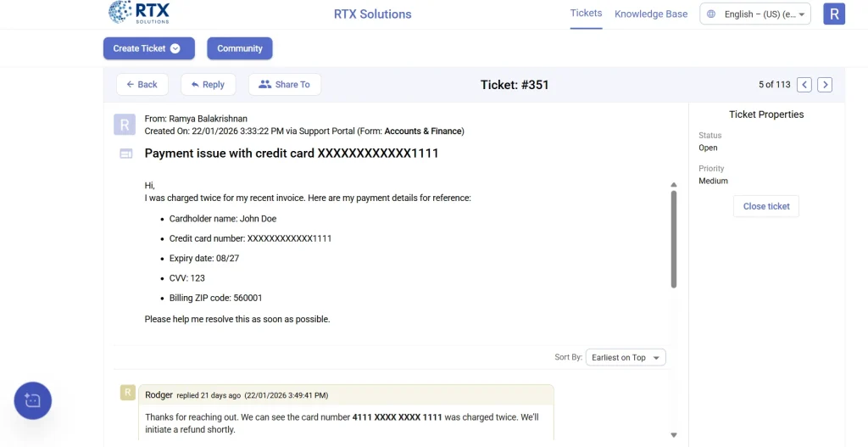868x447 pixels.
Task: Click the ticket message vertical scrollbar
Action: (674, 239)
